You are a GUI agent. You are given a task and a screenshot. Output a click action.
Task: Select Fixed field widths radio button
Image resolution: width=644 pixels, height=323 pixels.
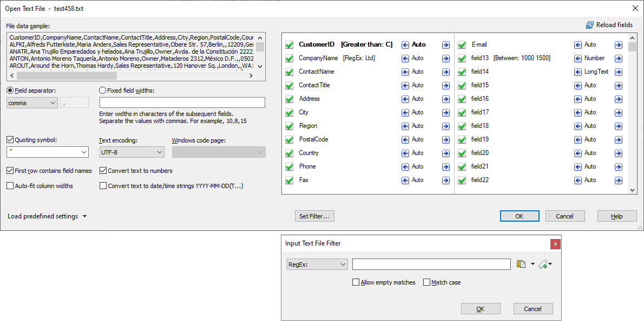point(103,91)
